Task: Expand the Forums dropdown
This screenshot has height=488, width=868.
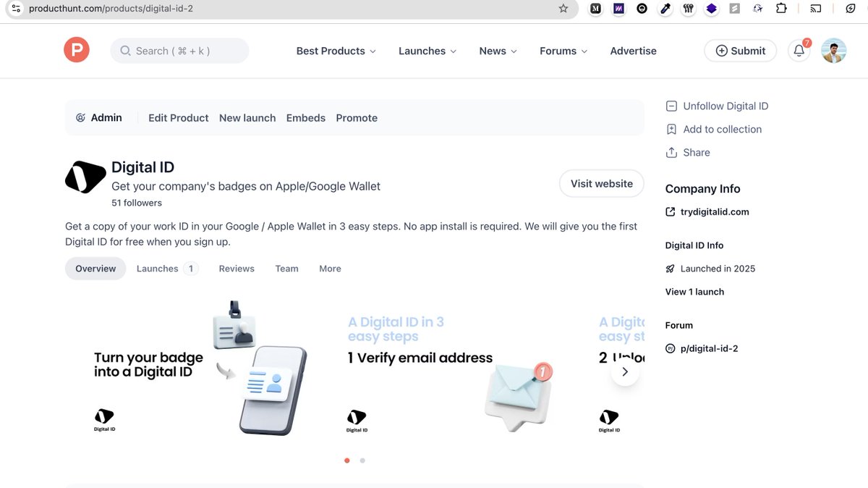Action: (x=563, y=51)
